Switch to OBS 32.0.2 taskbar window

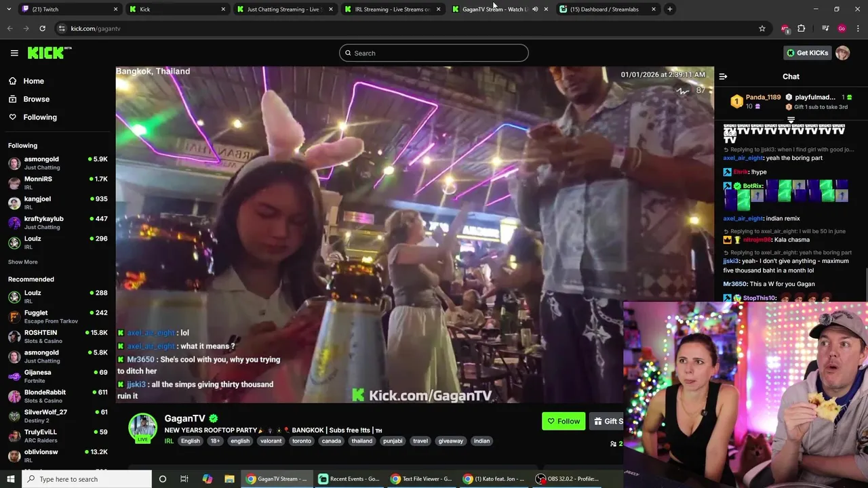coord(567,479)
